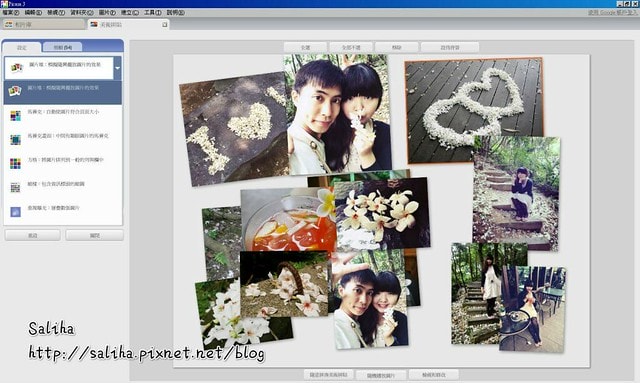Click the Create Collage button at bottom
The height and width of the screenshot is (383, 640).
point(328,374)
